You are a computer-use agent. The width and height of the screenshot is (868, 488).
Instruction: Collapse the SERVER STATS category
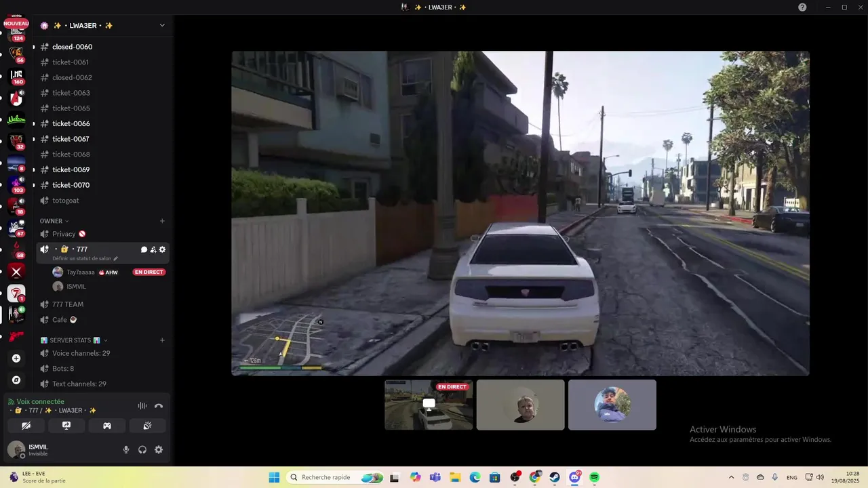[74, 340]
